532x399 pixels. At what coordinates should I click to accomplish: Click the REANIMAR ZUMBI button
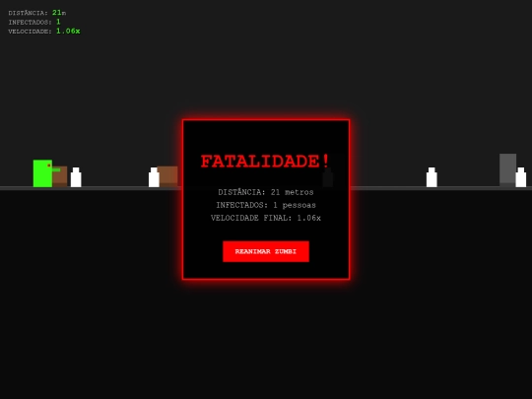tap(266, 251)
